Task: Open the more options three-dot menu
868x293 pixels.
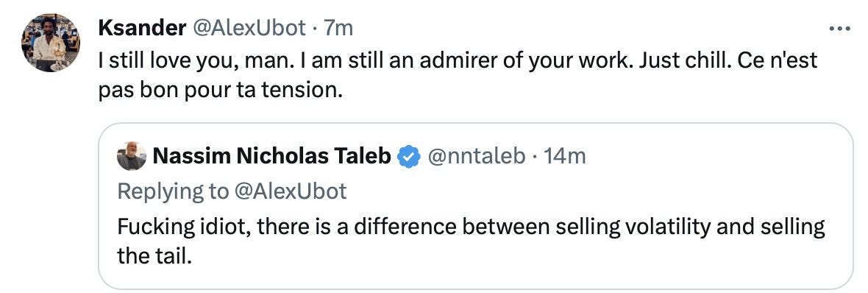Action: 839,28
